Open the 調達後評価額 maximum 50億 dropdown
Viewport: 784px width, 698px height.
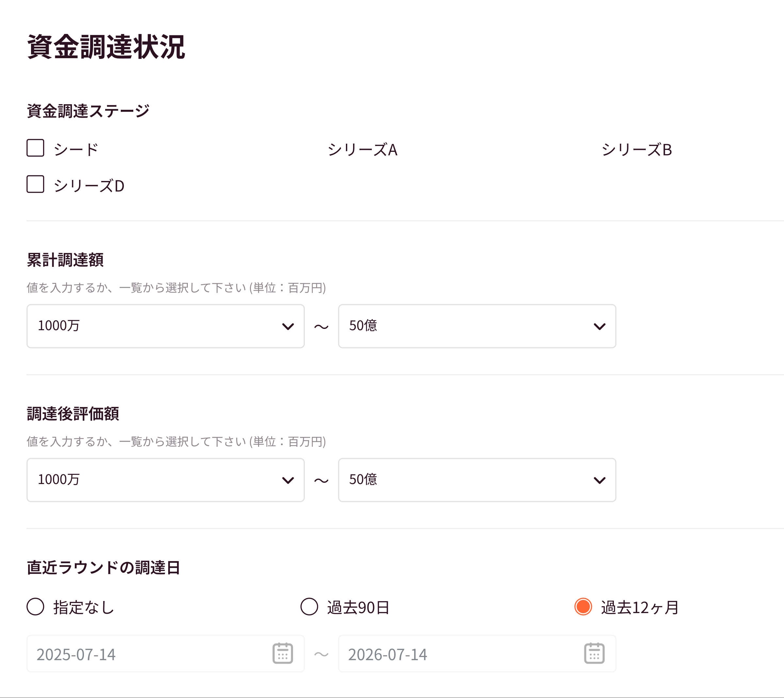point(477,480)
